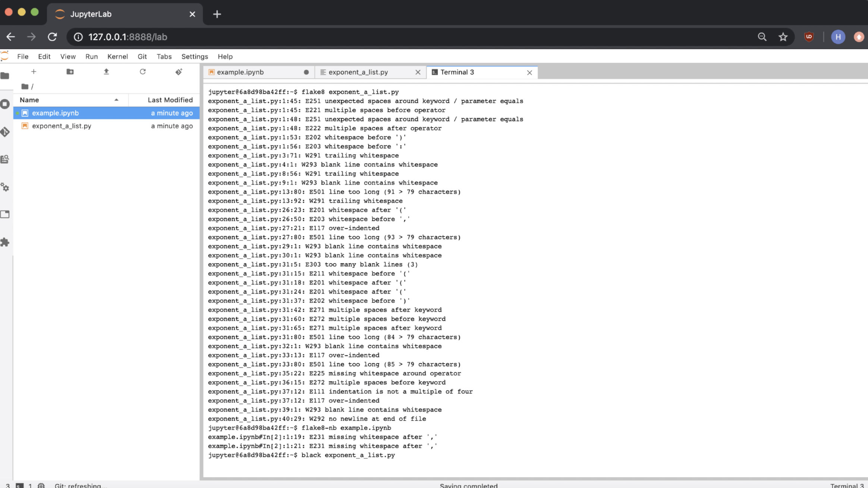Switch to exponent_a_list.py tab
This screenshot has height=488, width=868.
[x=358, y=72]
